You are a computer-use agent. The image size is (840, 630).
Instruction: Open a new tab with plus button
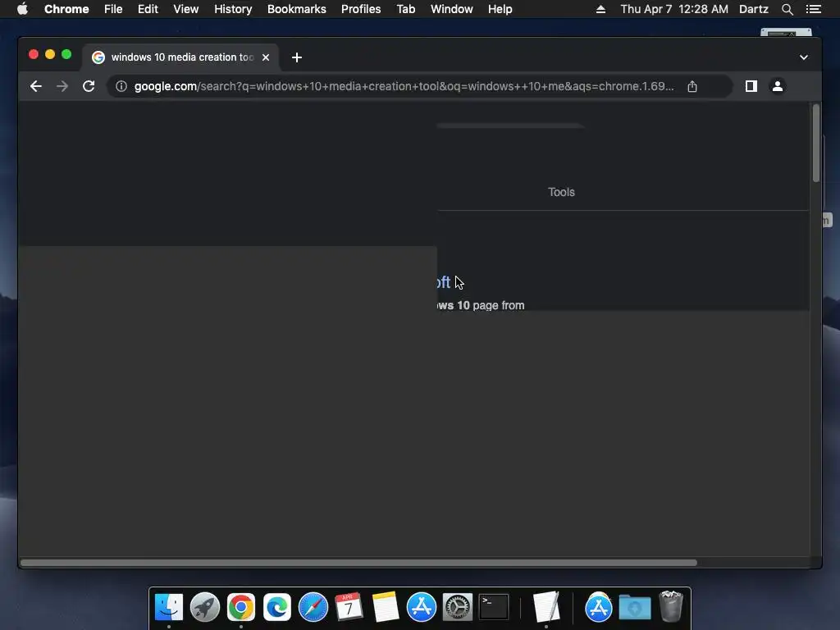[297, 57]
